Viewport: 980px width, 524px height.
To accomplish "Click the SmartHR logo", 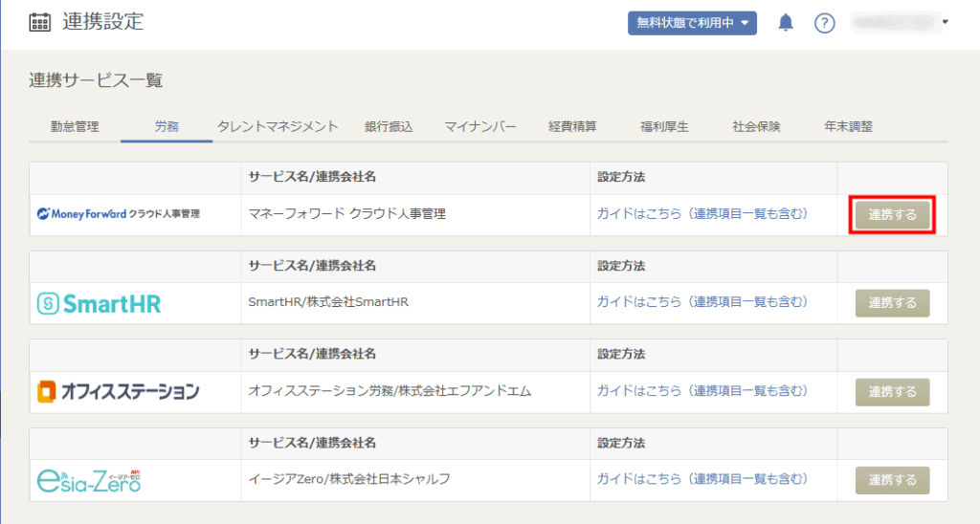I will 99,303.
